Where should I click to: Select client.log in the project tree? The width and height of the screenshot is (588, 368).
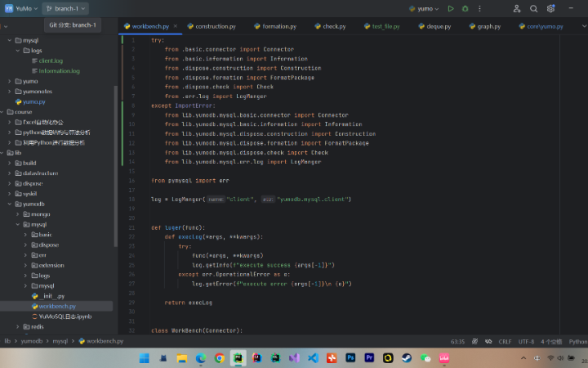tap(51, 61)
